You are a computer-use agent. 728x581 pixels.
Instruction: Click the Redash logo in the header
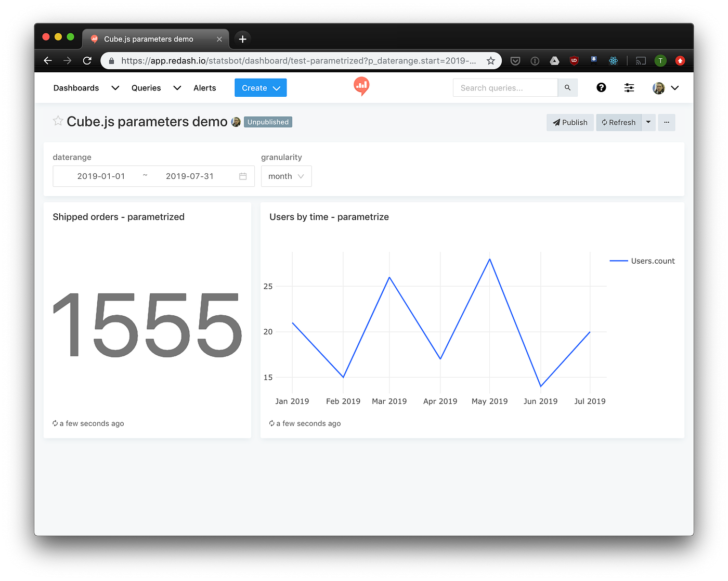[x=361, y=86]
